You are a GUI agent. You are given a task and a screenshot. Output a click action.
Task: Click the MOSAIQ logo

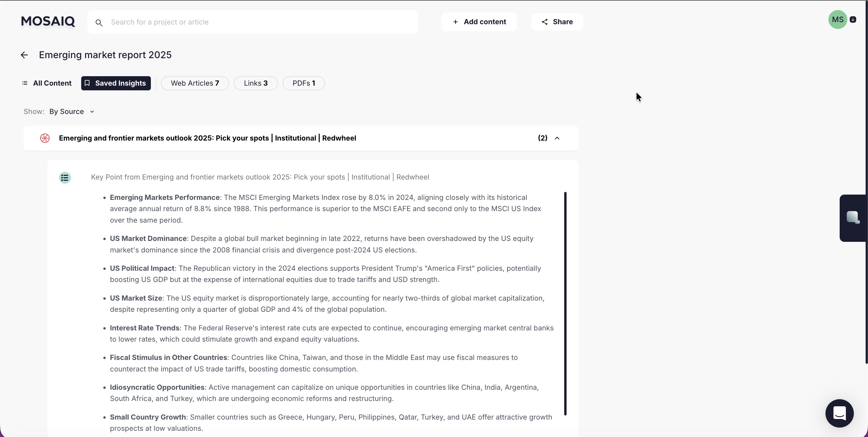[x=48, y=21]
